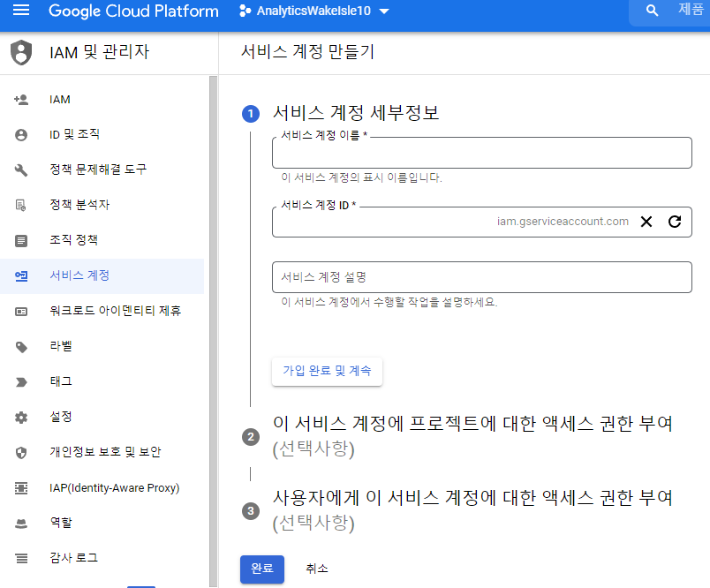Focus the 서비스 계정 설명 field

[x=482, y=277]
